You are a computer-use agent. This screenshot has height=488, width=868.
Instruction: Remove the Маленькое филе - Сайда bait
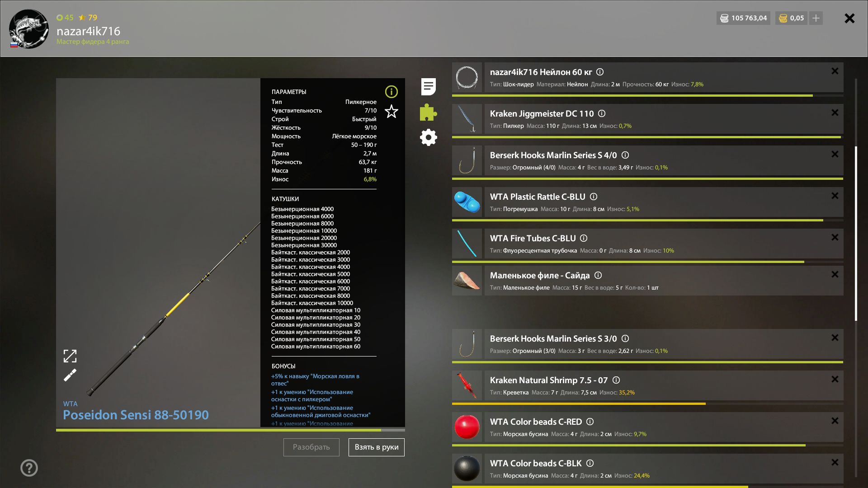[x=835, y=275]
